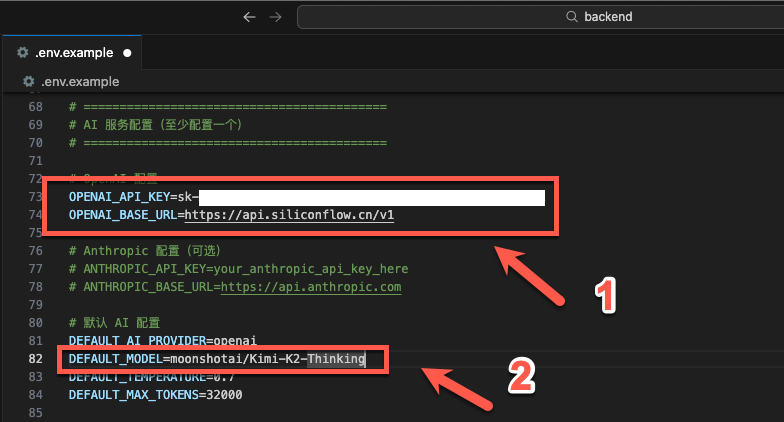Click the 默认 AI 配置 comment

(114, 323)
